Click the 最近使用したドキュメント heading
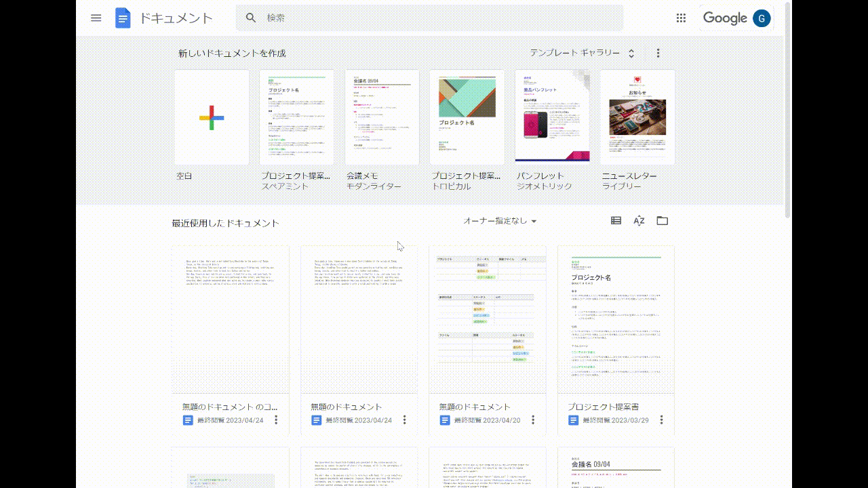Screen dimensions: 868x488 pos(226,223)
